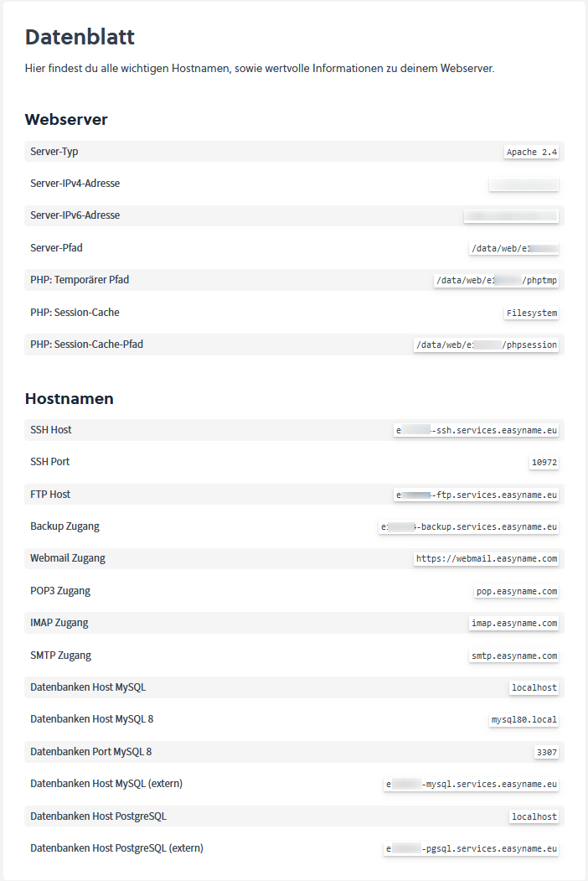Click the Apache 2.4 server type value
Image resolution: width=588 pixels, height=881 pixels.
(531, 152)
